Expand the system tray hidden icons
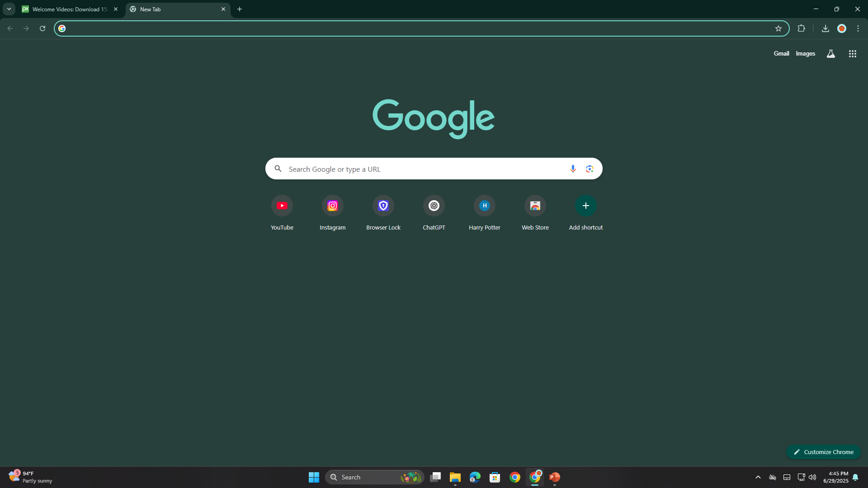The height and width of the screenshot is (488, 868). pos(758,477)
